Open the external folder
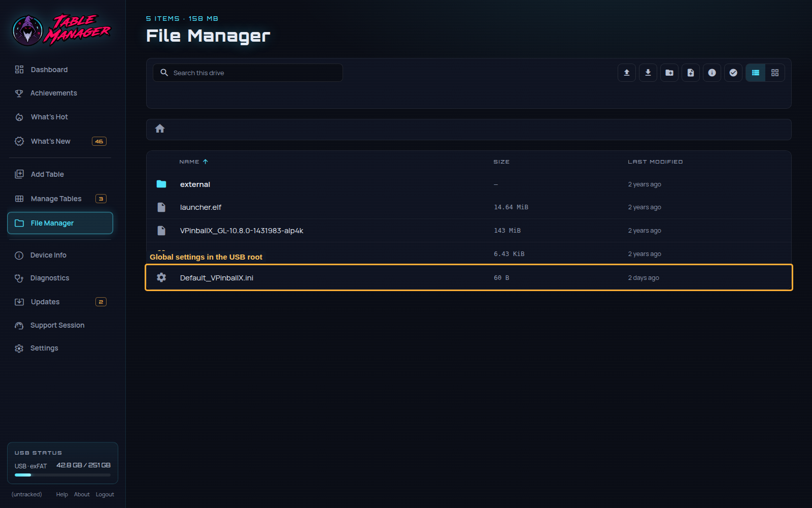Screen dimensions: 812x508 point(469,184)
